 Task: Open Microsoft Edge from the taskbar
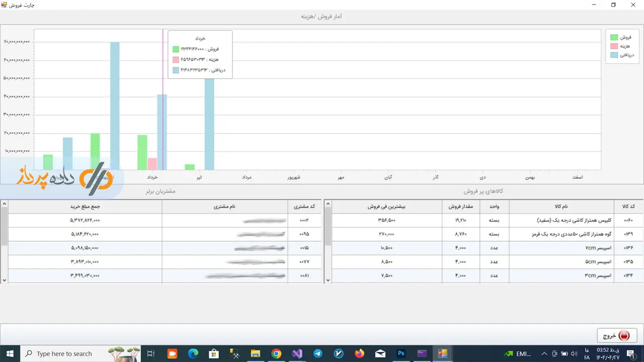point(193,354)
